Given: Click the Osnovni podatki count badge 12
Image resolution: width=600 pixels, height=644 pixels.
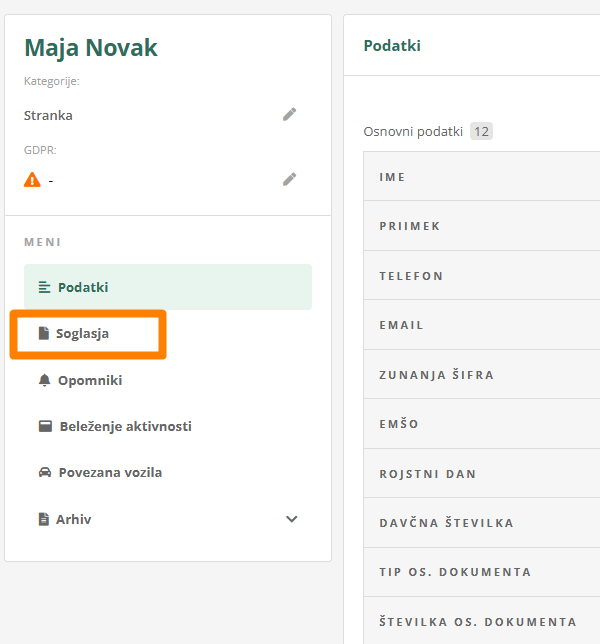Looking at the screenshot, I should [x=481, y=131].
